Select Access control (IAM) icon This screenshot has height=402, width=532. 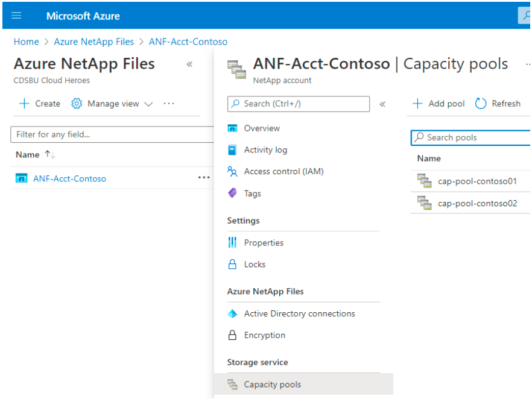pos(232,172)
